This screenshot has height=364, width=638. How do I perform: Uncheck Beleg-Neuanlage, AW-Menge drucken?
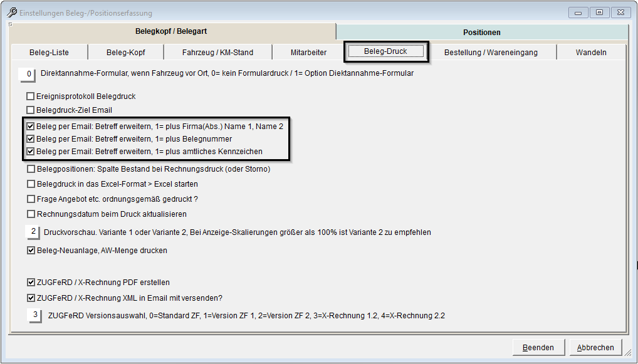tap(31, 251)
